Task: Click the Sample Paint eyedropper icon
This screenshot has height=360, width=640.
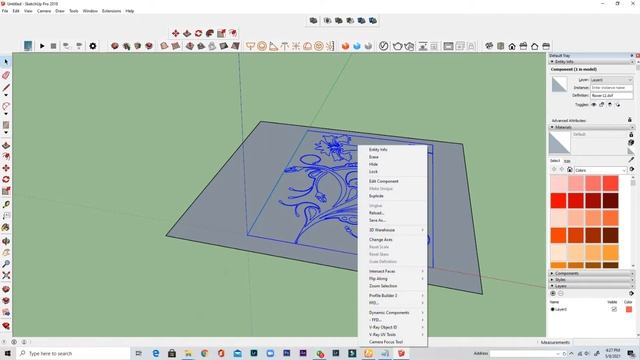Action: (x=631, y=160)
